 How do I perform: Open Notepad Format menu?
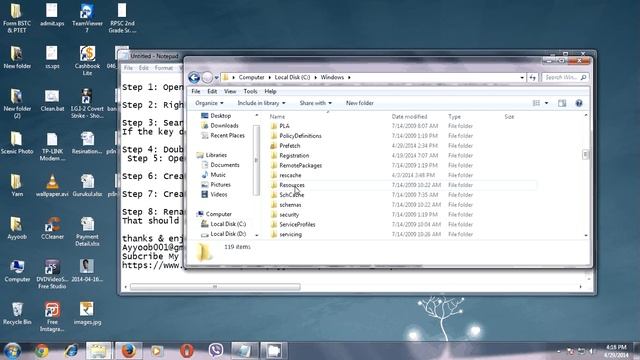164,68
